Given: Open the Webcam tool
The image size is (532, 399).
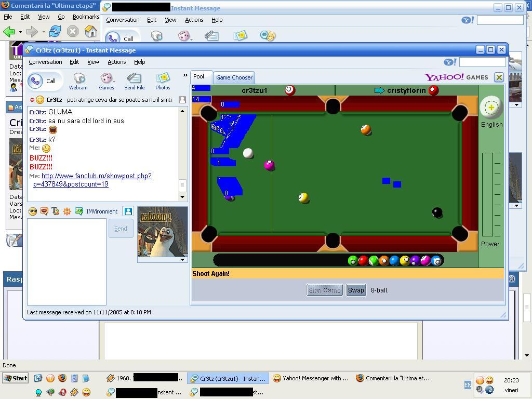Looking at the screenshot, I should (78, 82).
